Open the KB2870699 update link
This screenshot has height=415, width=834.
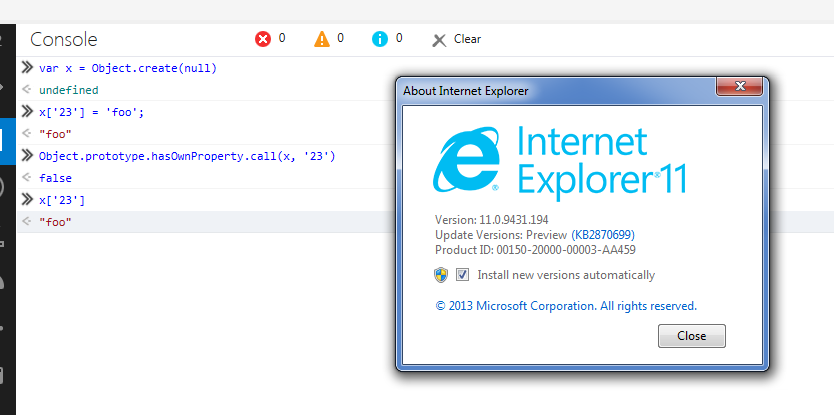click(603, 235)
